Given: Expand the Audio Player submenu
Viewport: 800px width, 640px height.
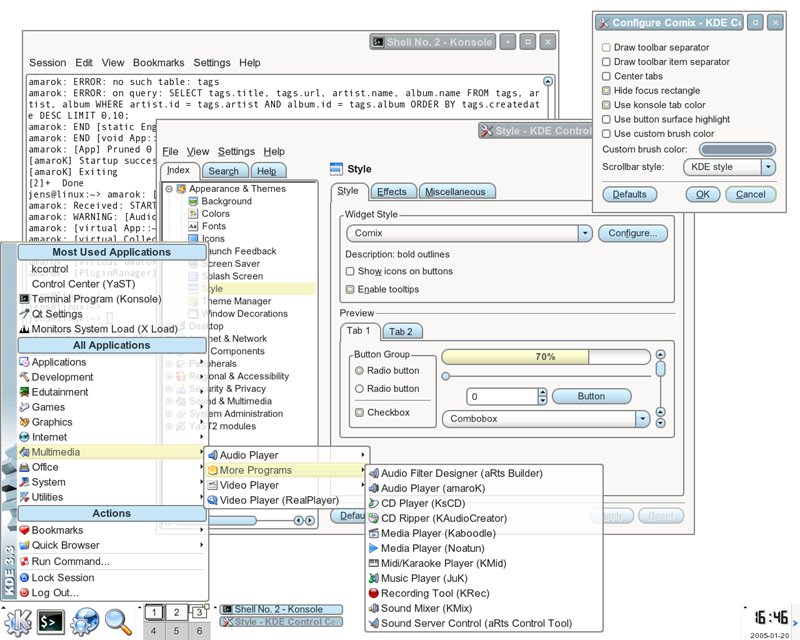Looking at the screenshot, I should pyautogui.click(x=286, y=455).
